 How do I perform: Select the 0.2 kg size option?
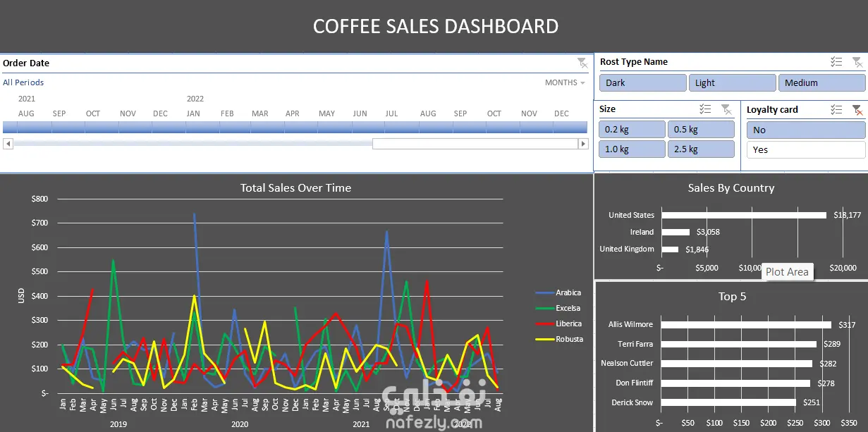[632, 130]
